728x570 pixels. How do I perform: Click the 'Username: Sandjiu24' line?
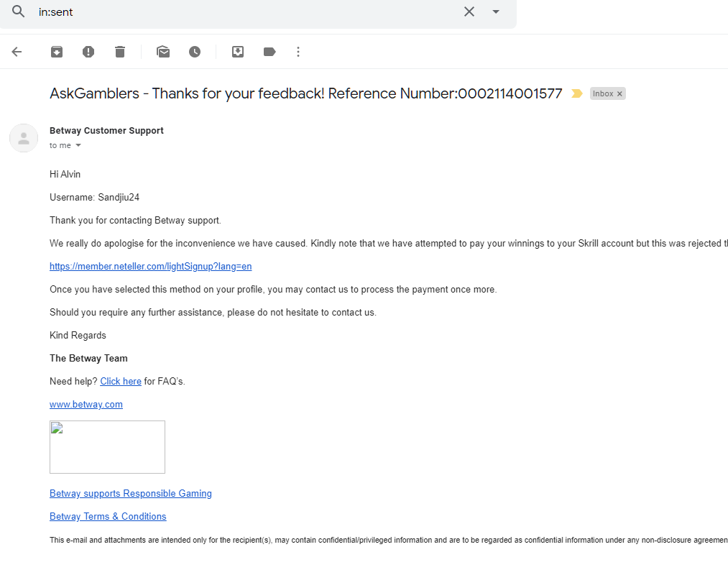point(94,198)
